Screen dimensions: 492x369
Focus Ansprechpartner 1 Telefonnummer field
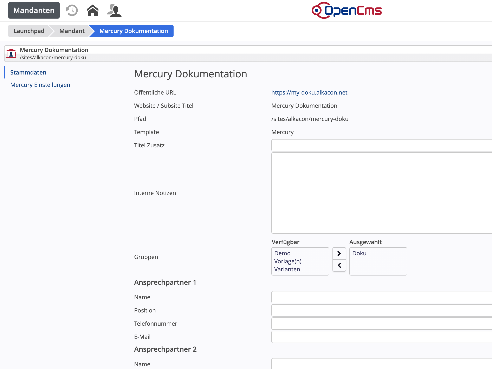(382, 324)
